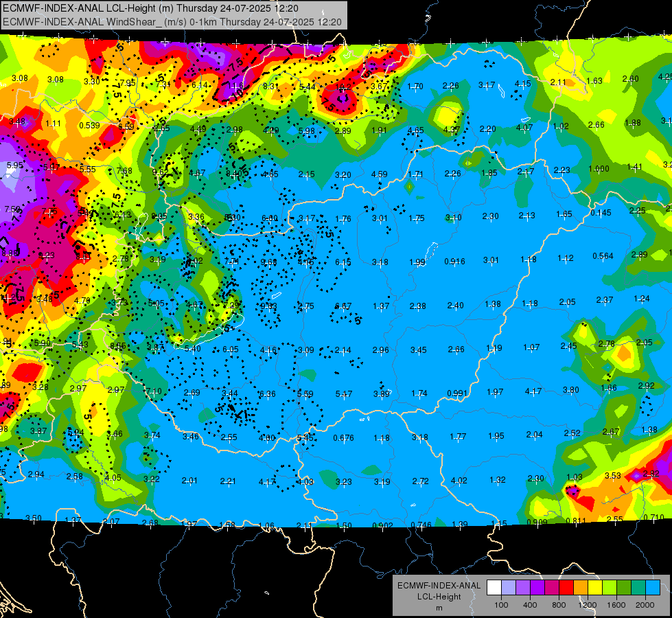672x618 pixels.
Task: Click the 0.145 grid value
Action: point(601,213)
